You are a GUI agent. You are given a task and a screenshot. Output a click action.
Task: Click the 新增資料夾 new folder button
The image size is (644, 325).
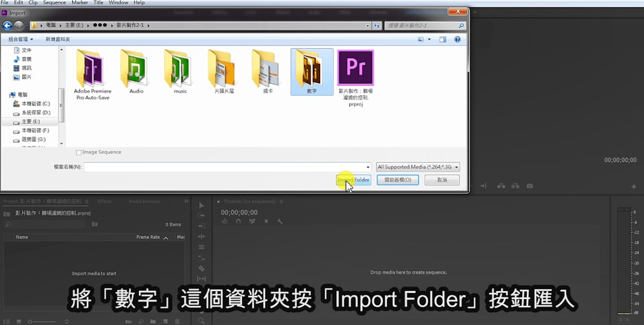58,39
